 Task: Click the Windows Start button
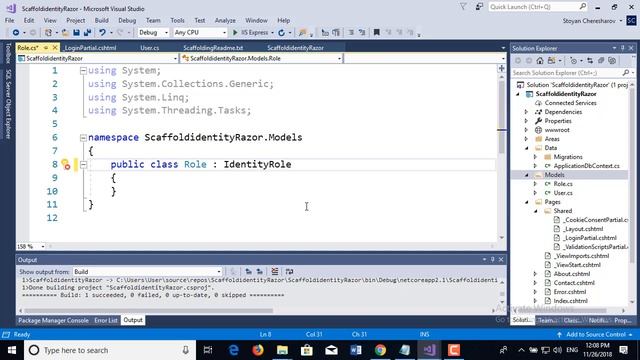[x=12, y=350]
